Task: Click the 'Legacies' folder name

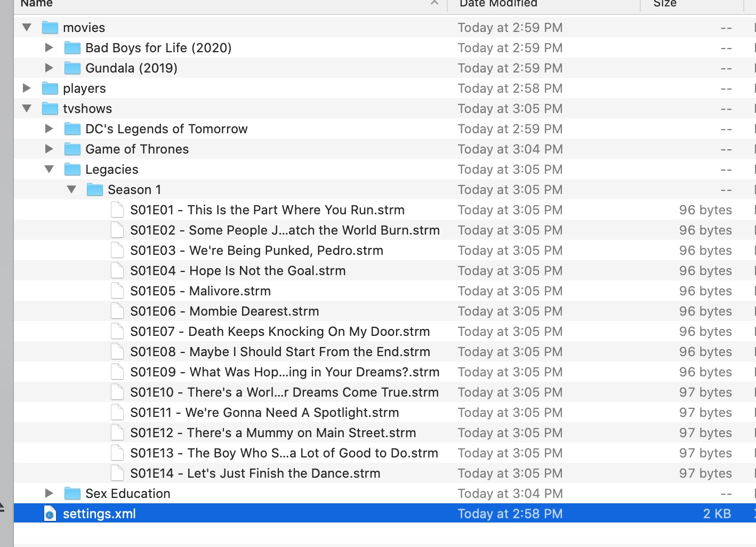Action: (x=112, y=169)
